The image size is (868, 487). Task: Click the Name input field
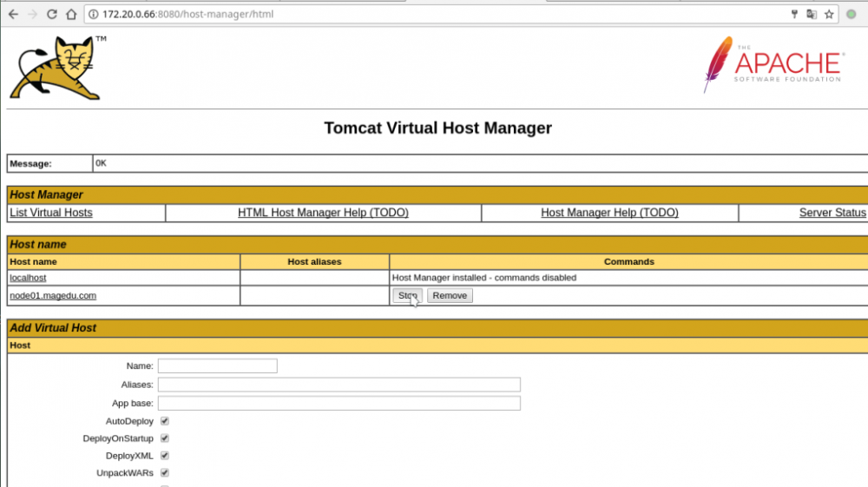point(218,365)
